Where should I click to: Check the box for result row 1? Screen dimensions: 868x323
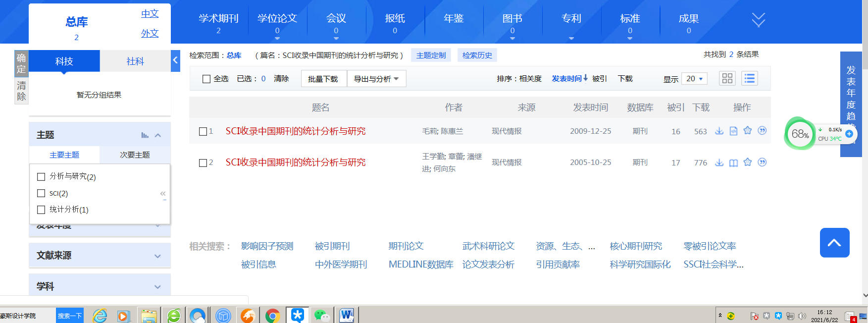[x=203, y=131]
